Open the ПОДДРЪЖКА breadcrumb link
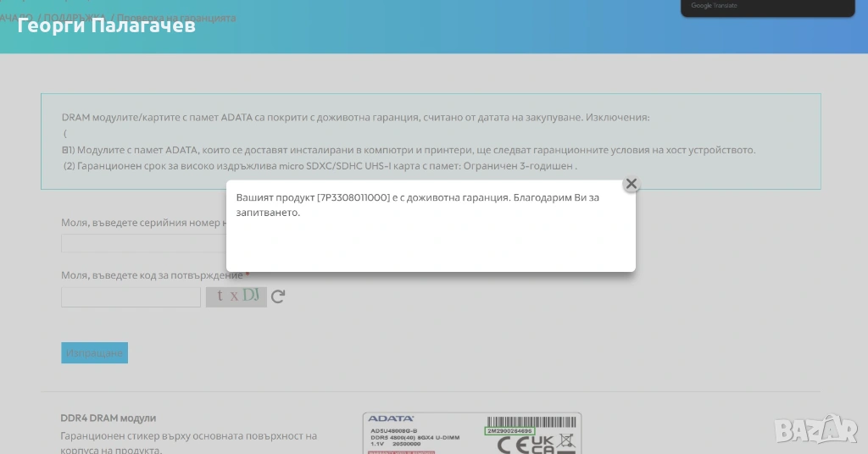The width and height of the screenshot is (868, 454). pos(80,18)
